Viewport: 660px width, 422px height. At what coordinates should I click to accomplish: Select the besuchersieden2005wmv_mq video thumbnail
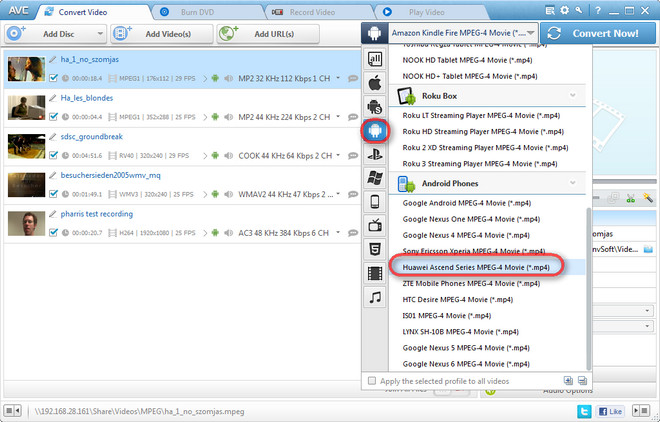tap(27, 185)
